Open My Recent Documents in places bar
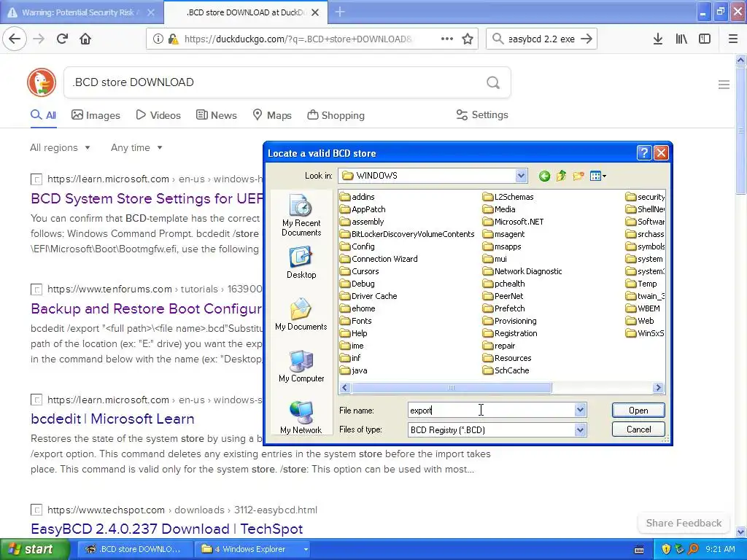 pyautogui.click(x=301, y=215)
